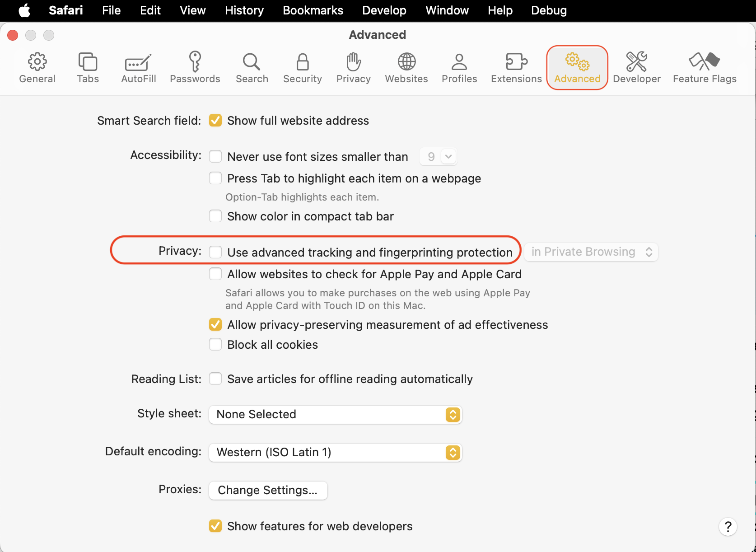Viewport: 756px width, 552px height.
Task: Enable Press Tab to highlight each item
Action: tap(215, 178)
